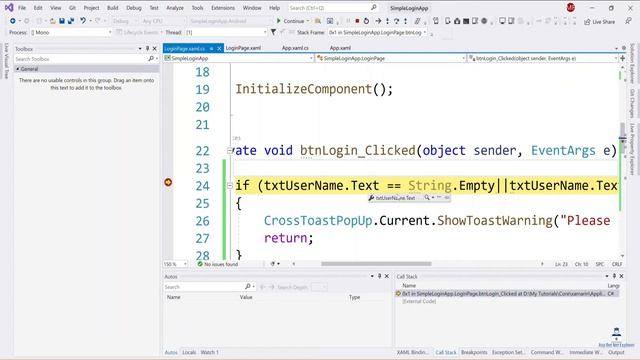The width and height of the screenshot is (640, 360).
Task: Switch to the App.xaml tab
Action: click(340, 48)
